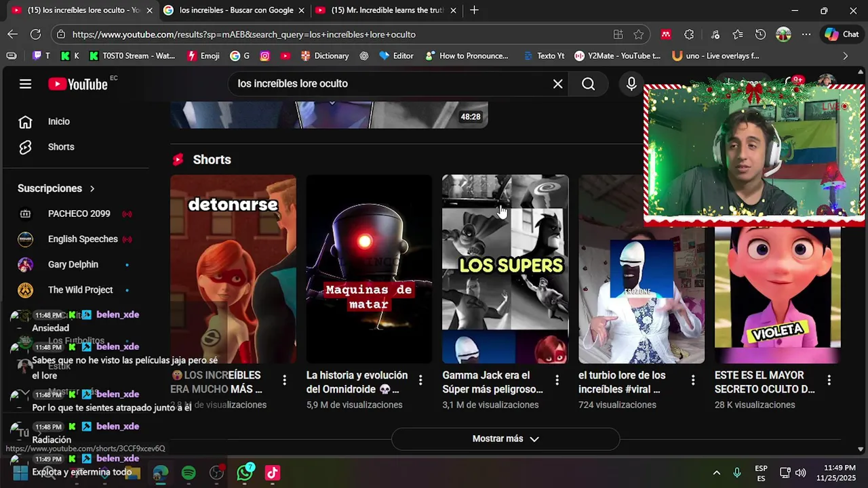Screen dimensions: 868x488
Task: Open the browser extensions puzzle icon
Action: click(x=689, y=35)
